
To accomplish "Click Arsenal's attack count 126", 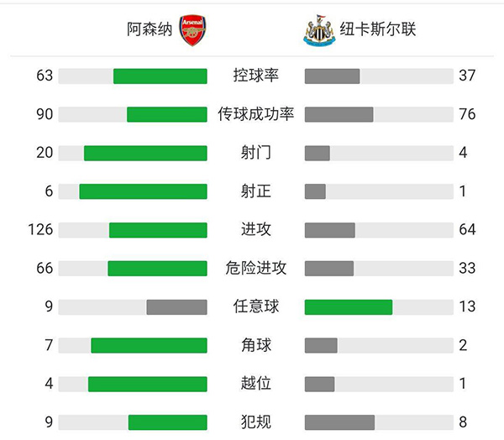I will 40,230.
